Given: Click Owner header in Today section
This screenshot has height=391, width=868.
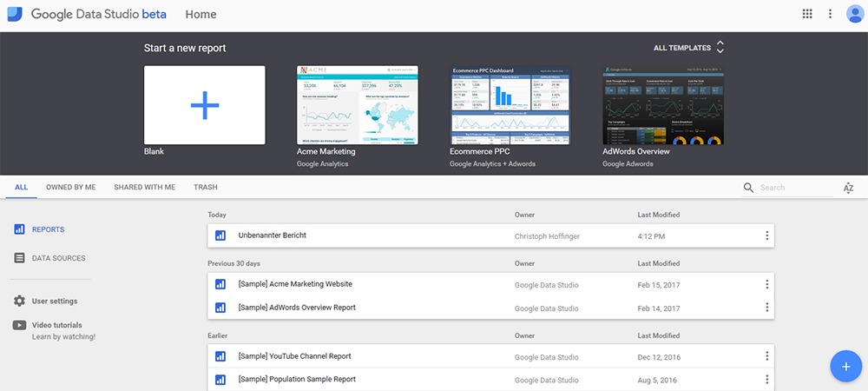Looking at the screenshot, I should [524, 215].
